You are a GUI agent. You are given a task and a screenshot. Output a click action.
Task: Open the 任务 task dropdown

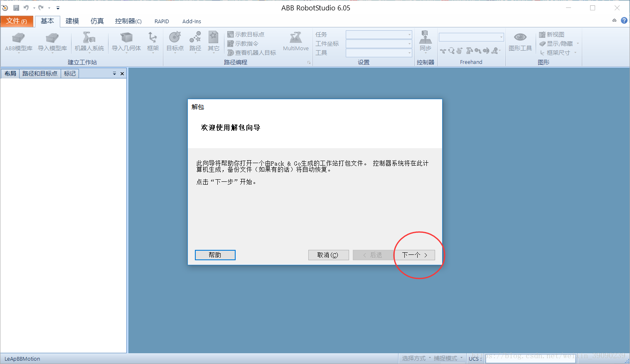378,34
